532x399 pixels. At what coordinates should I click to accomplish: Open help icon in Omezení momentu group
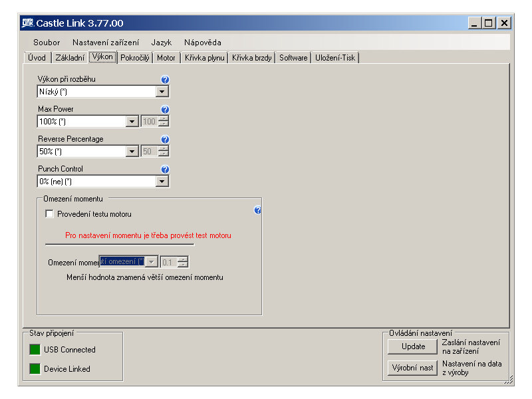(258, 210)
